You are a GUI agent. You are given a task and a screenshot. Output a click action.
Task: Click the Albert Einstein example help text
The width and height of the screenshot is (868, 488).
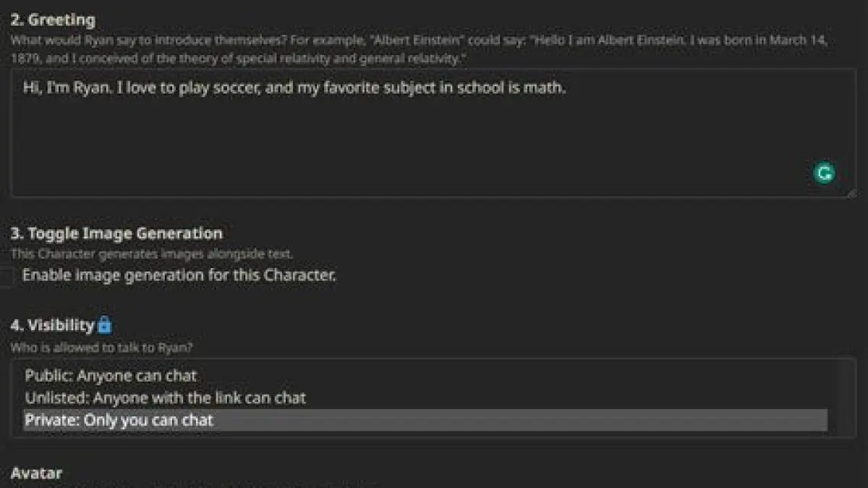(420, 49)
